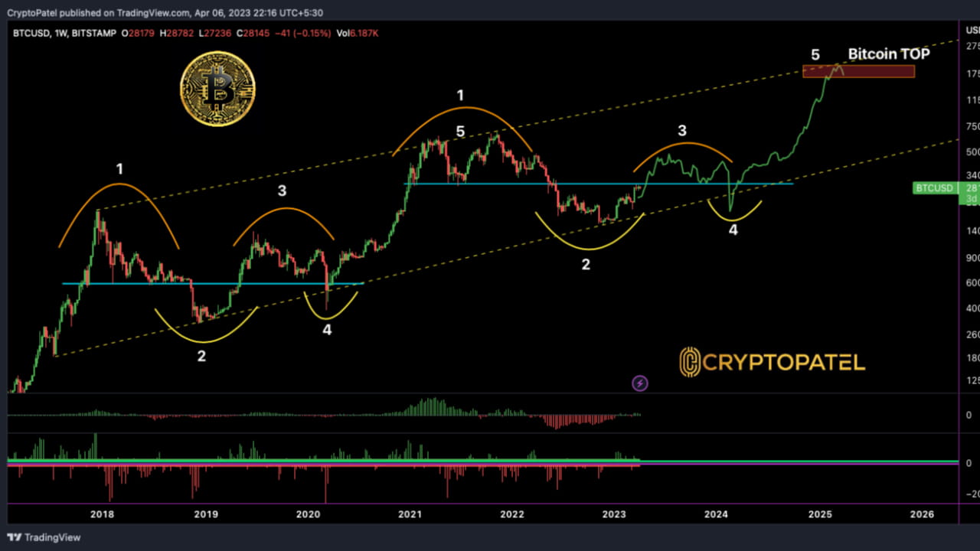This screenshot has width=980, height=551.
Task: Select the cyan horizontal support line
Action: [x=597, y=184]
